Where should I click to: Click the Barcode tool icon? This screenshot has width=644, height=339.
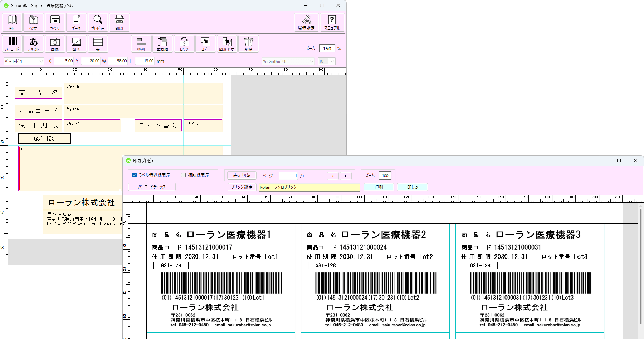[12, 44]
